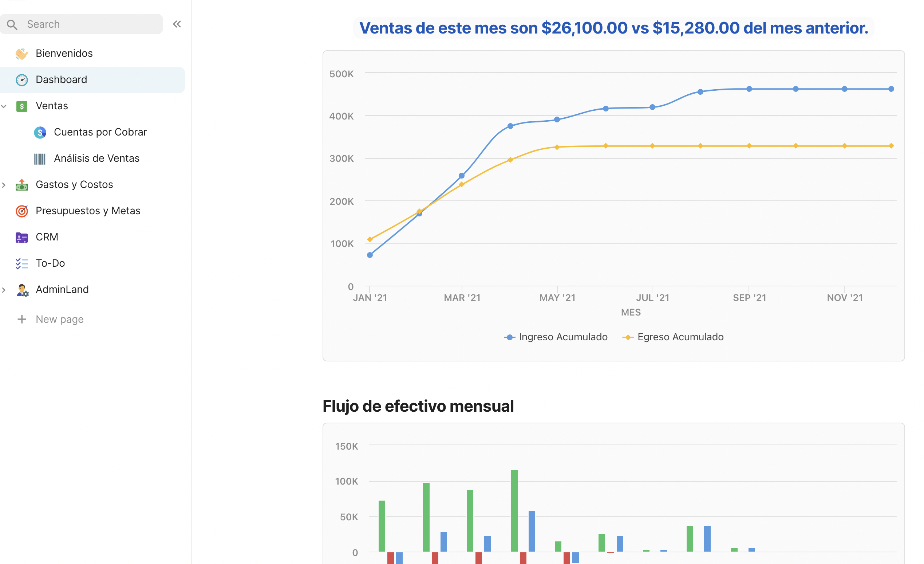
Task: Open the Análisis de Ventas page
Action: [97, 158]
